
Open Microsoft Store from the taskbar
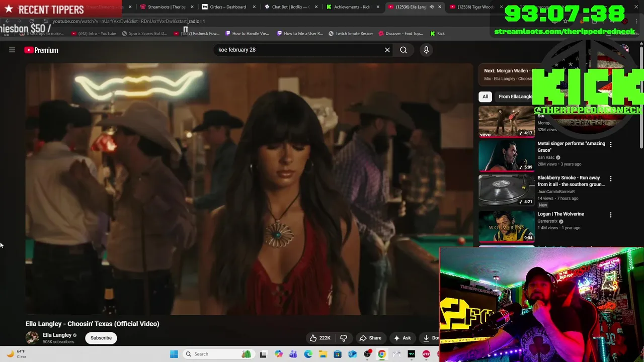pos(338,354)
